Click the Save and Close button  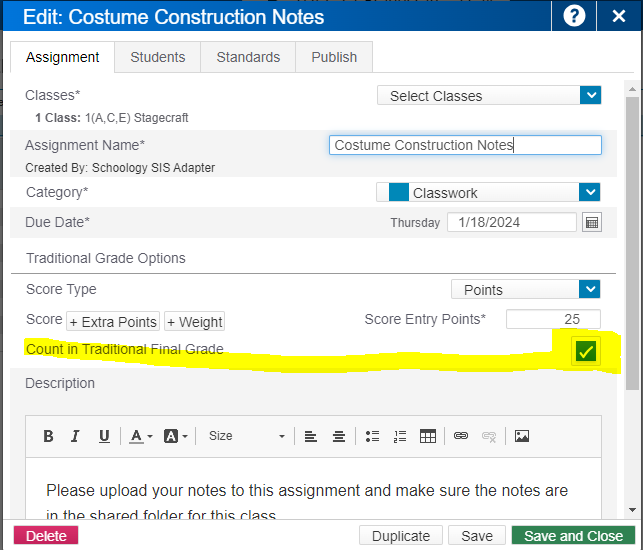[x=573, y=536]
